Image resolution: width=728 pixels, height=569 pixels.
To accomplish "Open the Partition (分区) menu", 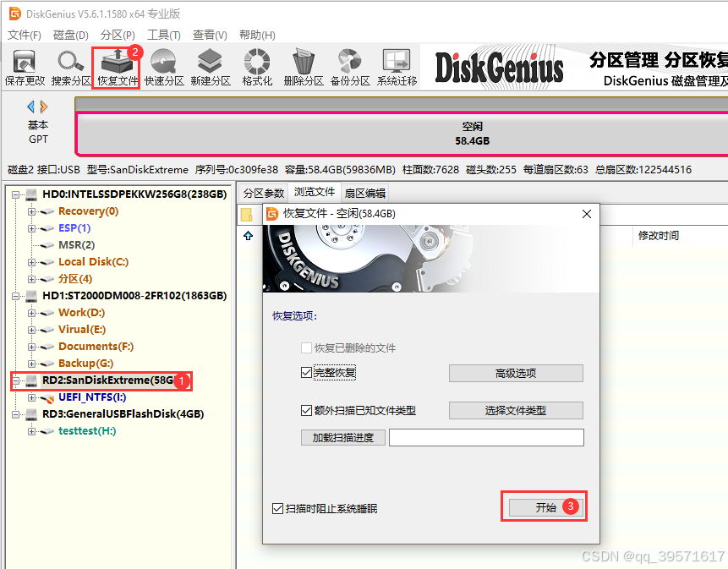I will point(118,36).
